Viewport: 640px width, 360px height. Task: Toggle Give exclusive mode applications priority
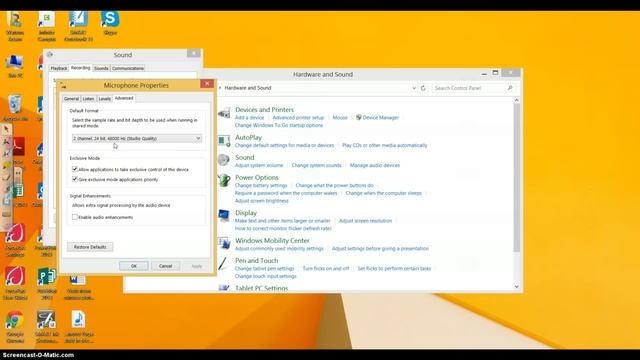[75, 179]
